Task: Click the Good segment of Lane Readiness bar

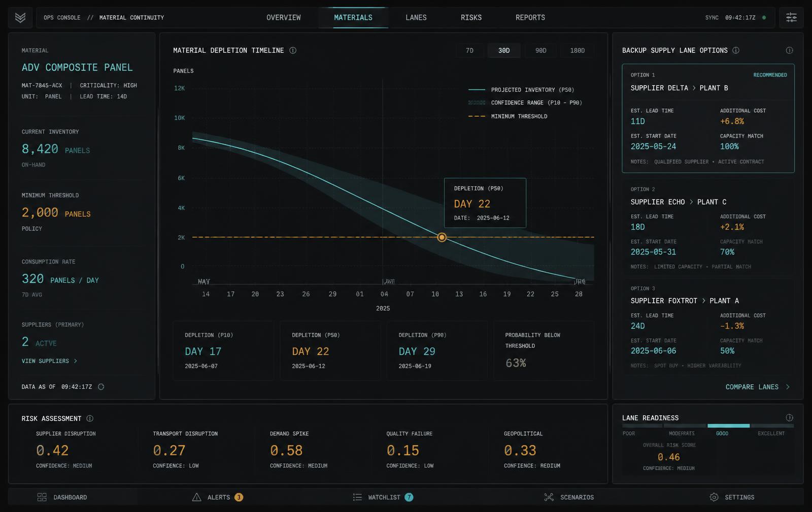Action: [x=728, y=426]
